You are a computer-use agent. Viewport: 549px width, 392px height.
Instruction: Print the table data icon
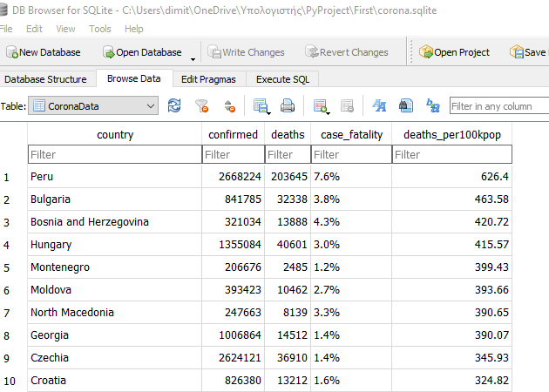coord(288,105)
